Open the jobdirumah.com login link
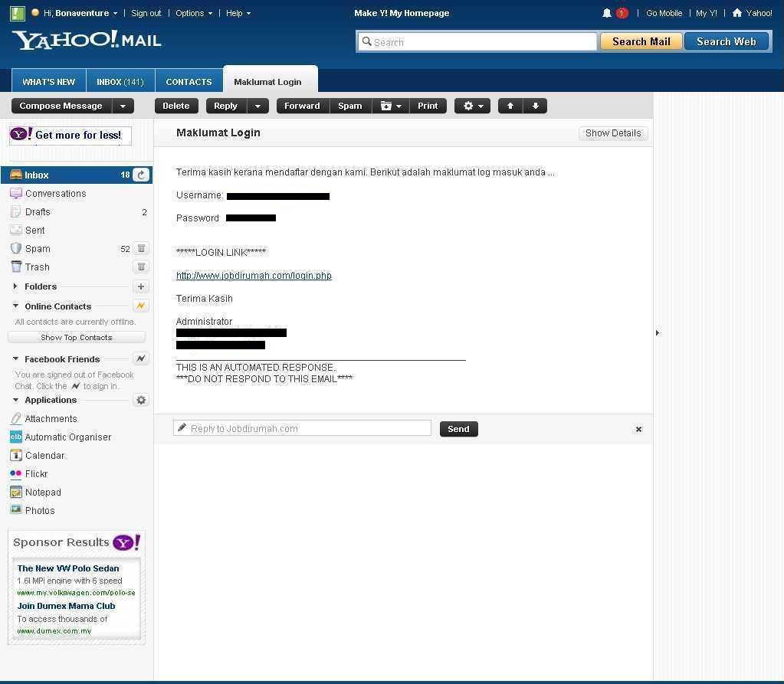The image size is (784, 684). click(x=254, y=275)
